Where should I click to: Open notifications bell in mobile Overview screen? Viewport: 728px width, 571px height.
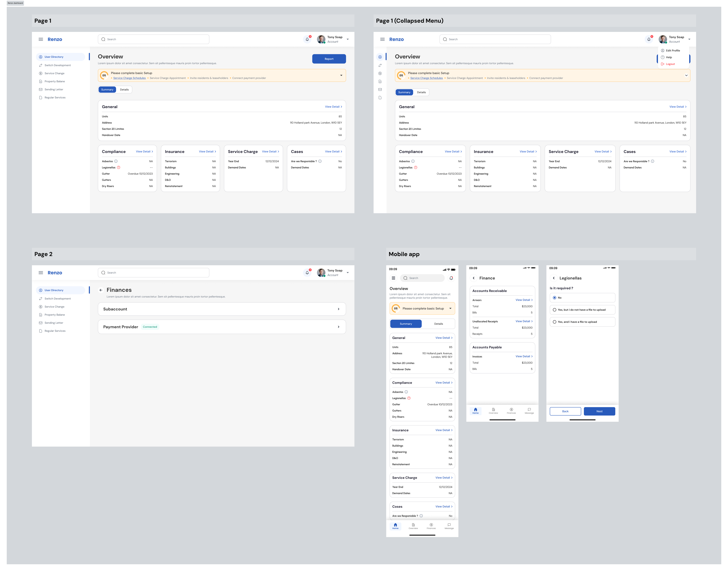click(451, 278)
